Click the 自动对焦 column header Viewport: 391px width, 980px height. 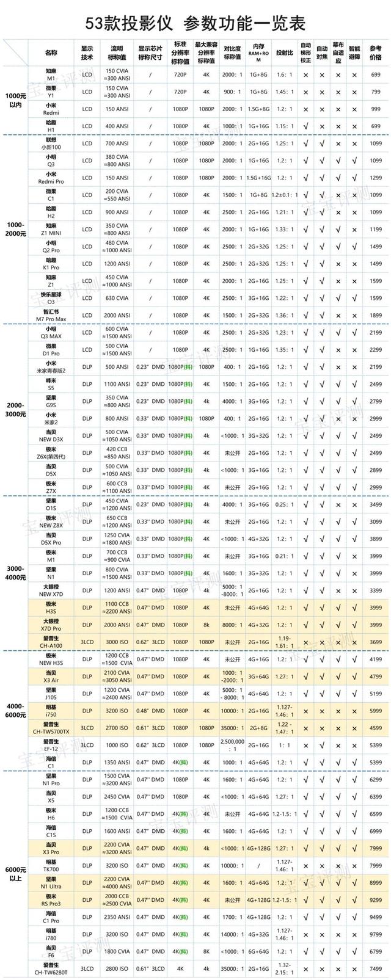[322, 53]
